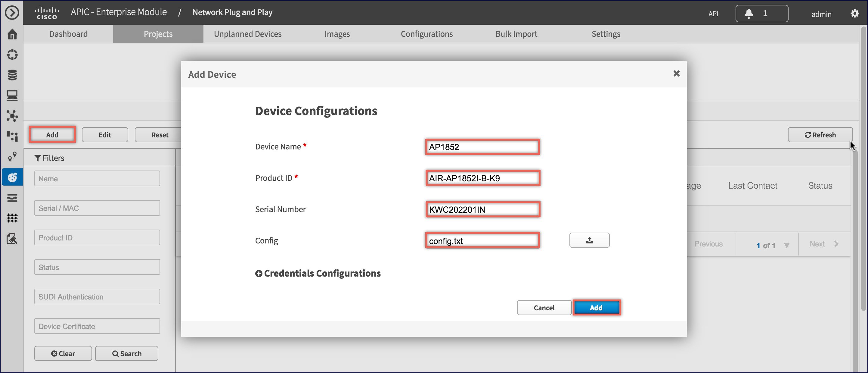Open the topology network icon in the sidebar

click(x=12, y=116)
